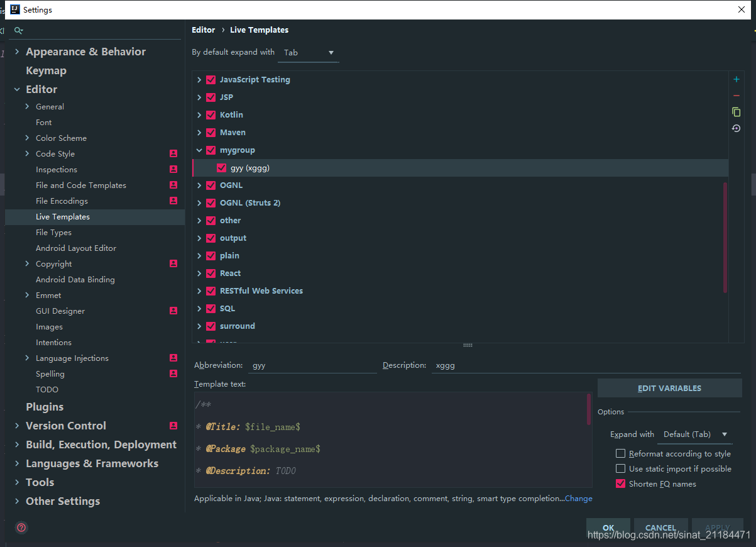Expand the OGNL (Struts 2) group
756x547 pixels.
(x=199, y=203)
